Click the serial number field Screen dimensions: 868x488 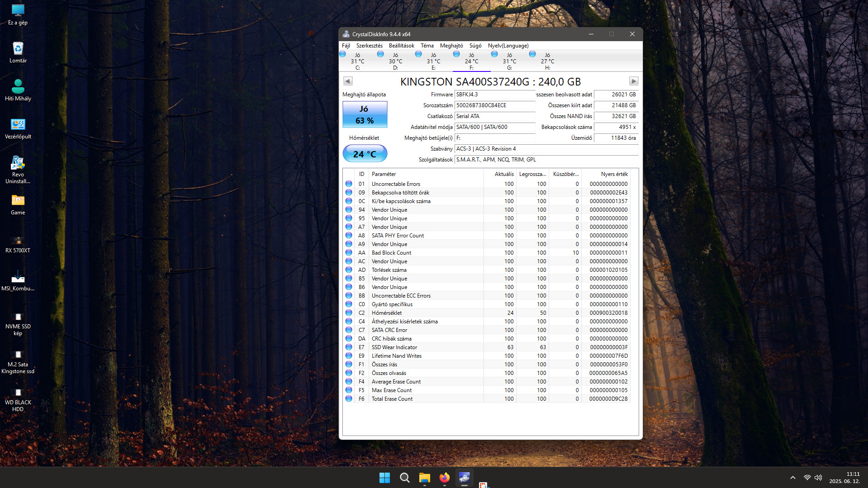[495, 105]
